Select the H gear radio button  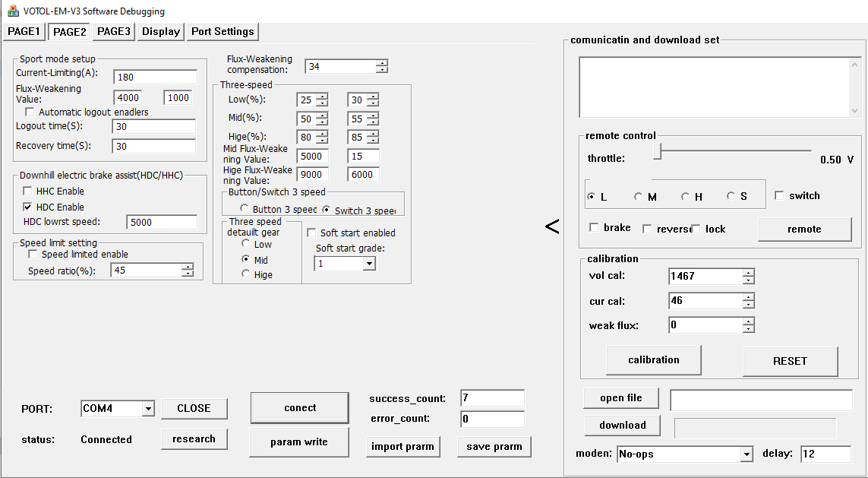coord(686,197)
